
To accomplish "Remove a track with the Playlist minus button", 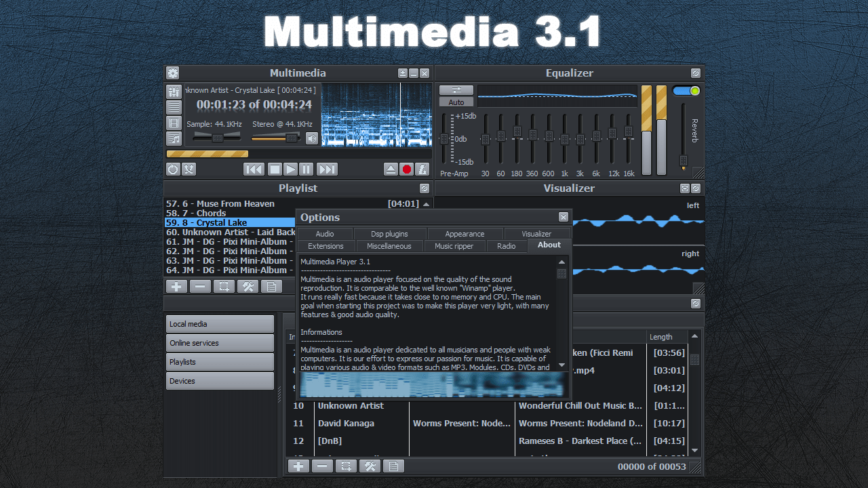I will coord(200,286).
